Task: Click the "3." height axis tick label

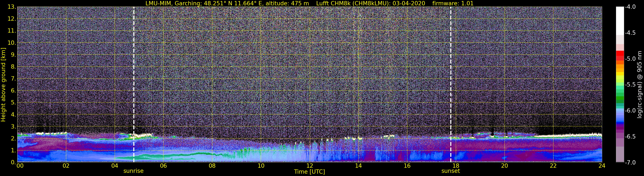Action: coord(13,127)
